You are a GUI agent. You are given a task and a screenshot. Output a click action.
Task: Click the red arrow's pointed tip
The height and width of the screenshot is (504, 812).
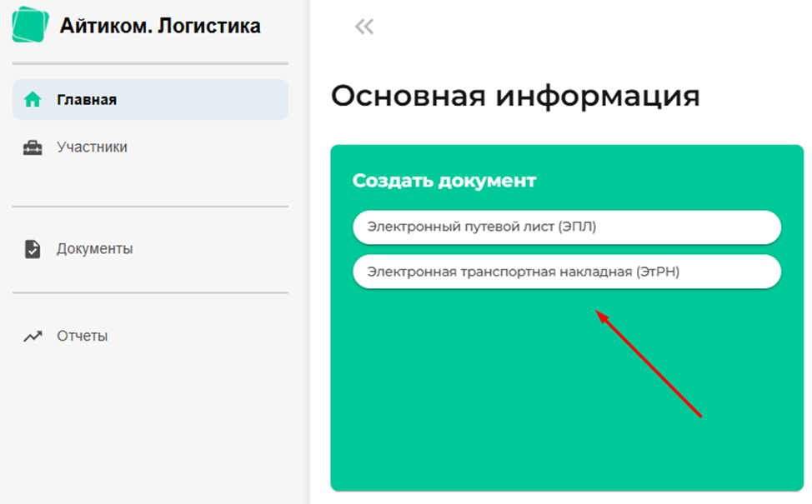597,312
